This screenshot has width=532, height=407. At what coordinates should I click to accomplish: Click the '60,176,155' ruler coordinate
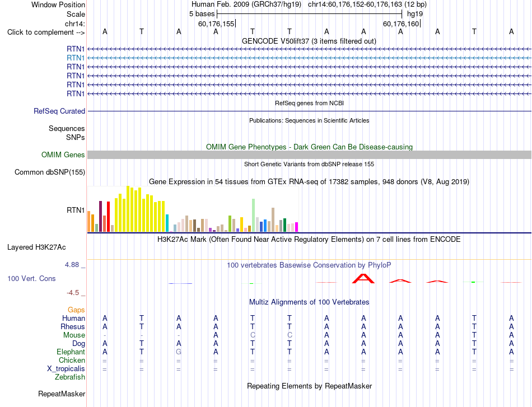(x=217, y=24)
